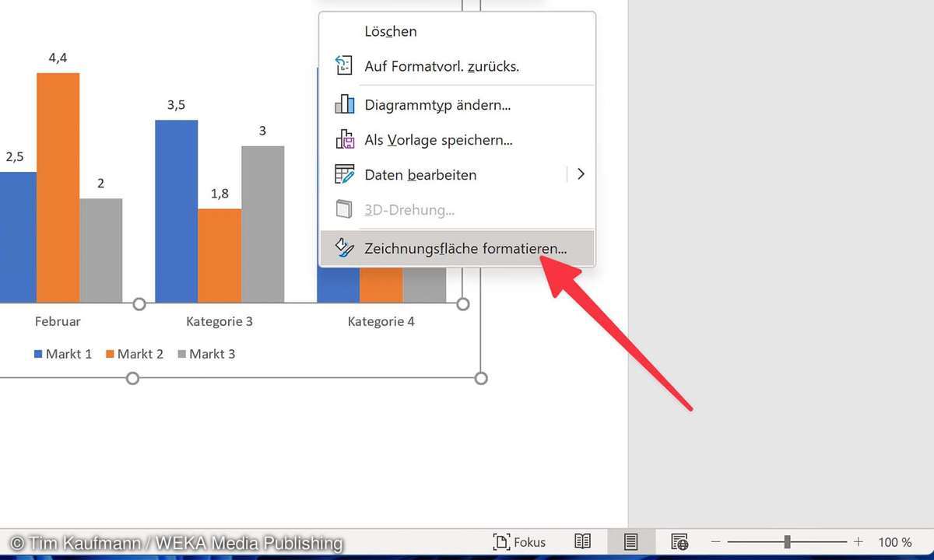This screenshot has width=934, height=560.
Task: Click the bar chart icon for Diagrammtyp ändern
Action: coord(344,104)
